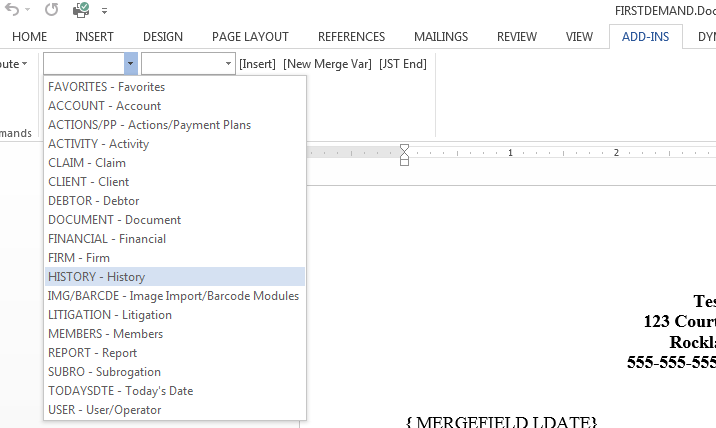The height and width of the screenshot is (428, 716).
Task: Click the Redo/Repeat icon
Action: pos(50,11)
